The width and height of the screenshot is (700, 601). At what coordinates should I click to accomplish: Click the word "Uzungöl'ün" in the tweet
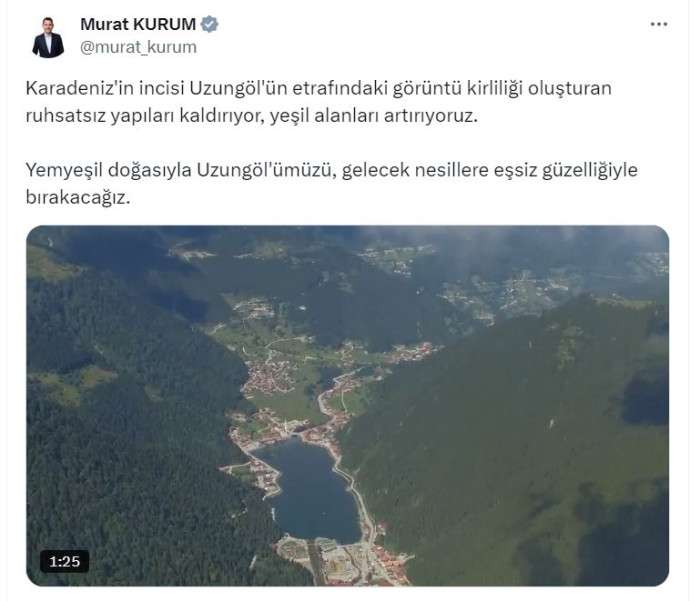click(x=238, y=88)
